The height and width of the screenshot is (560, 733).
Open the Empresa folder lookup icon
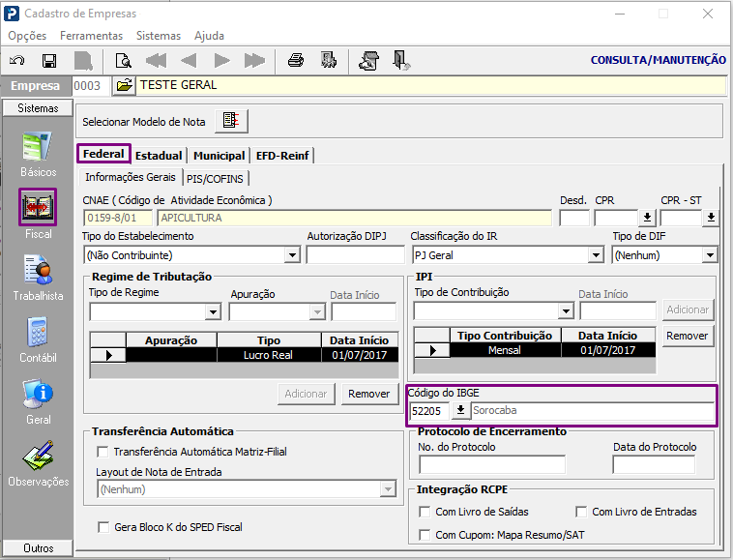pyautogui.click(x=124, y=85)
